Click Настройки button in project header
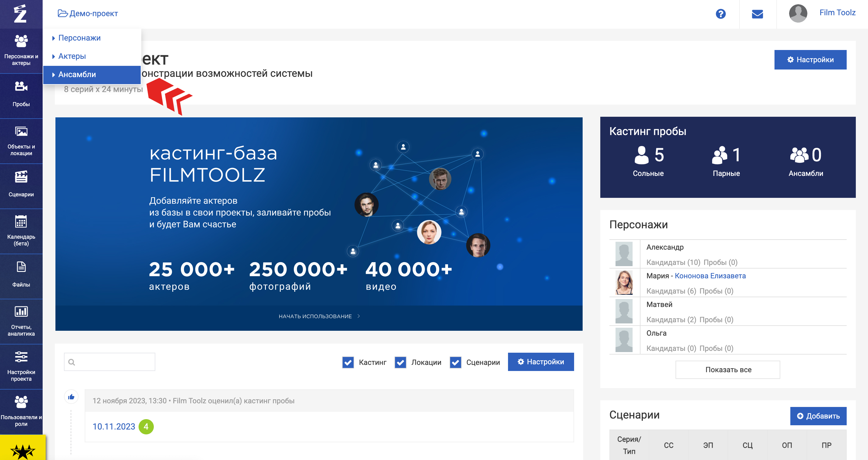The height and width of the screenshot is (460, 868). click(x=810, y=60)
